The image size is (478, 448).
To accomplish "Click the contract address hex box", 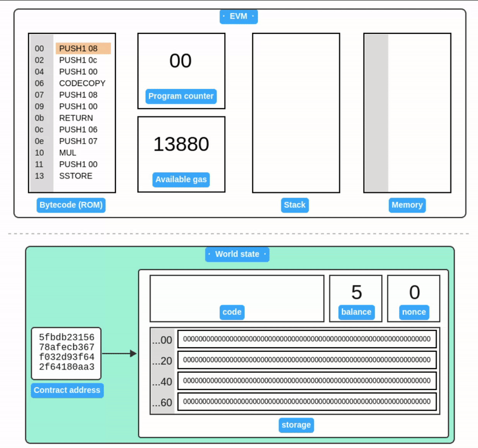I will tap(66, 353).
